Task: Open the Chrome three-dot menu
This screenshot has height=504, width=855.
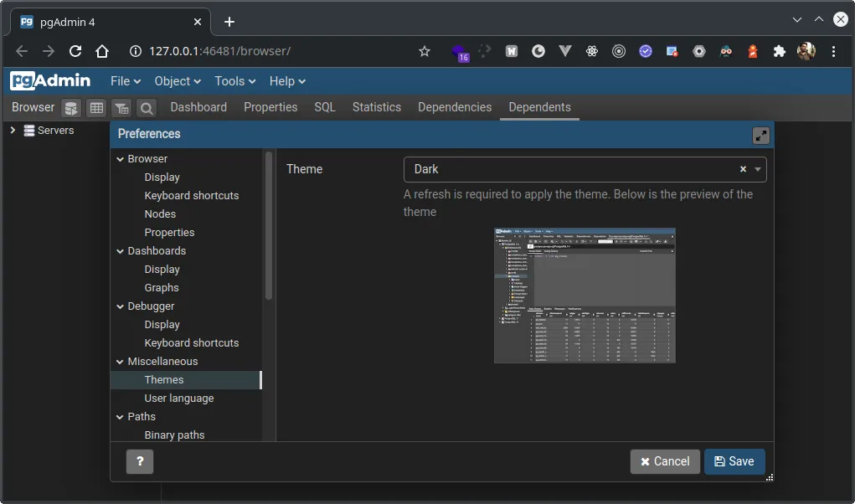Action: 833,51
